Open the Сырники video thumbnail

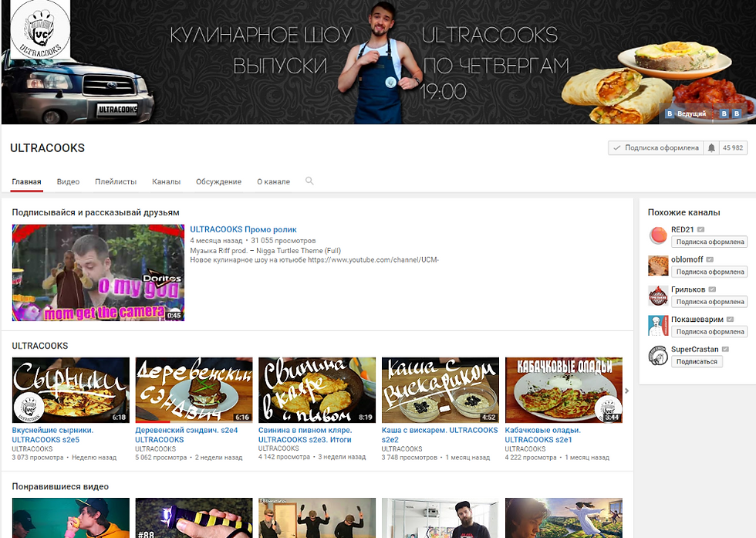coord(71,390)
